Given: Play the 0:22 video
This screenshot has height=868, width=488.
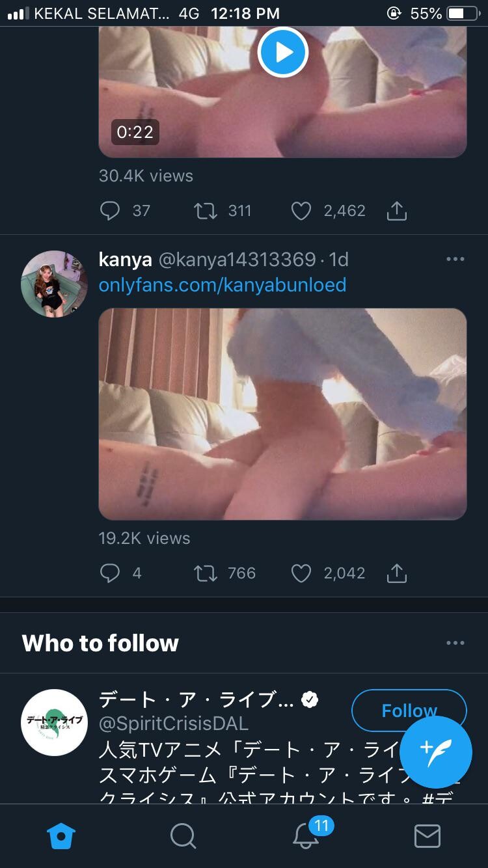Looking at the screenshot, I should 282,52.
